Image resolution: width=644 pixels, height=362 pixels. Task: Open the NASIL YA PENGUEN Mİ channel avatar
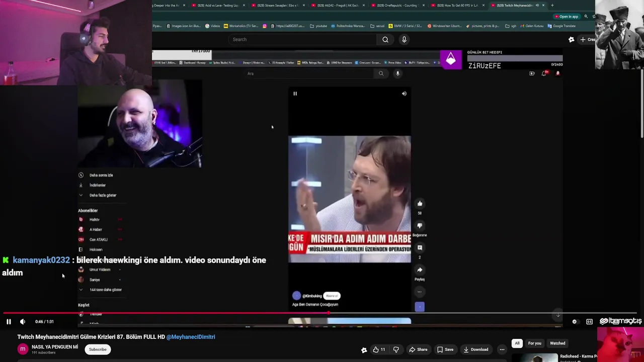pyautogui.click(x=23, y=349)
